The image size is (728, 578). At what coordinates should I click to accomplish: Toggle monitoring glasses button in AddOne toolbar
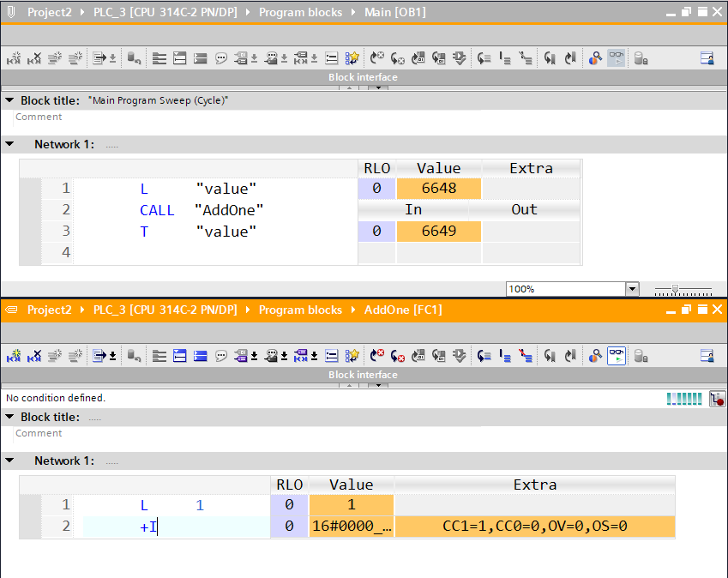click(617, 356)
